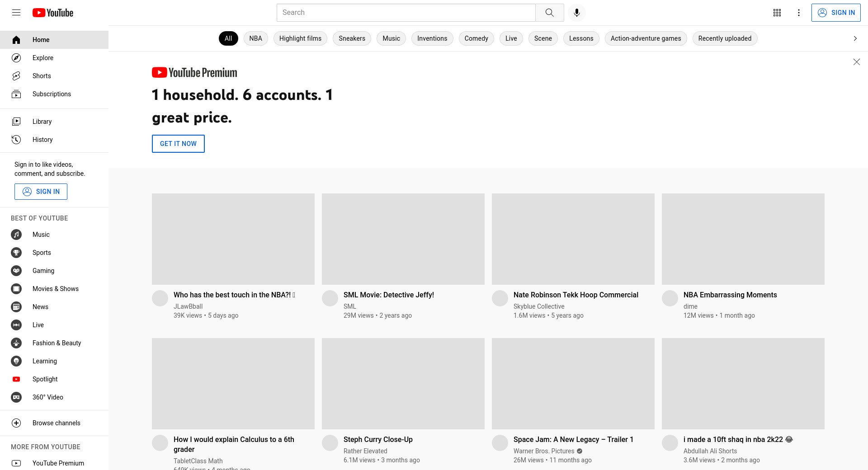The image size is (868, 470).
Task: Select the Highlight films chip
Action: pos(300,38)
